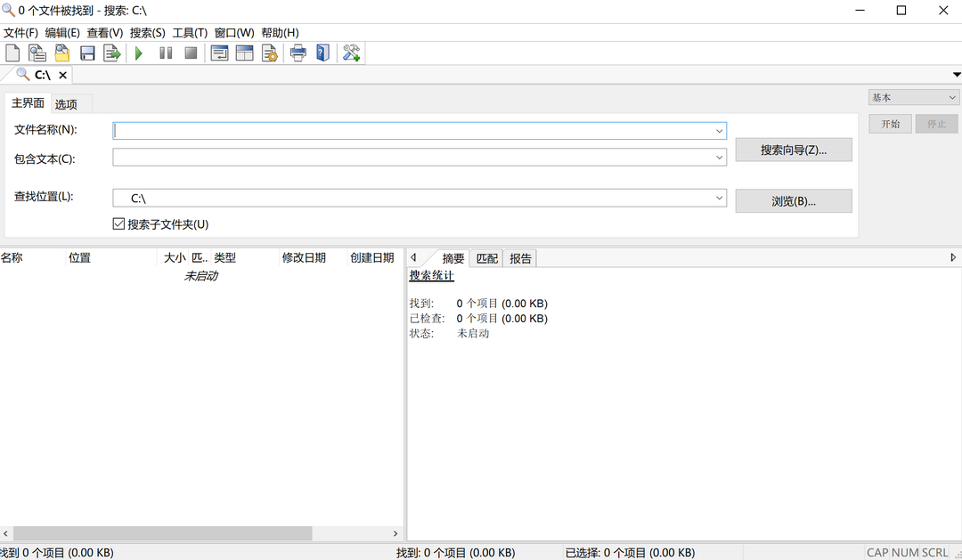The height and width of the screenshot is (560, 962).
Task: Switch to the 报告 tab
Action: [520, 258]
